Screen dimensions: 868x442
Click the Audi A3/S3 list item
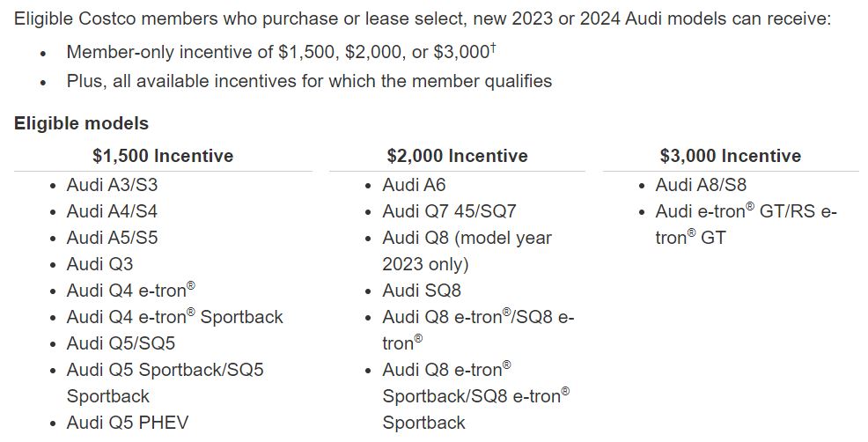[x=112, y=184]
